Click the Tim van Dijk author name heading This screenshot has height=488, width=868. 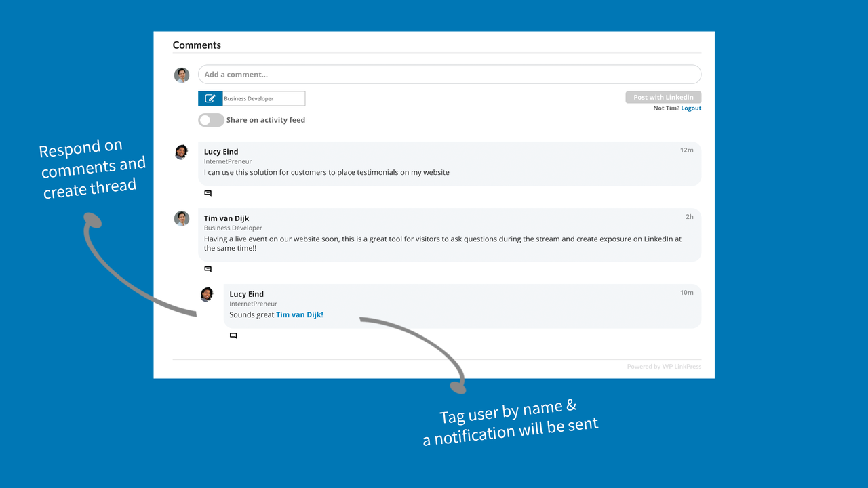pos(226,218)
